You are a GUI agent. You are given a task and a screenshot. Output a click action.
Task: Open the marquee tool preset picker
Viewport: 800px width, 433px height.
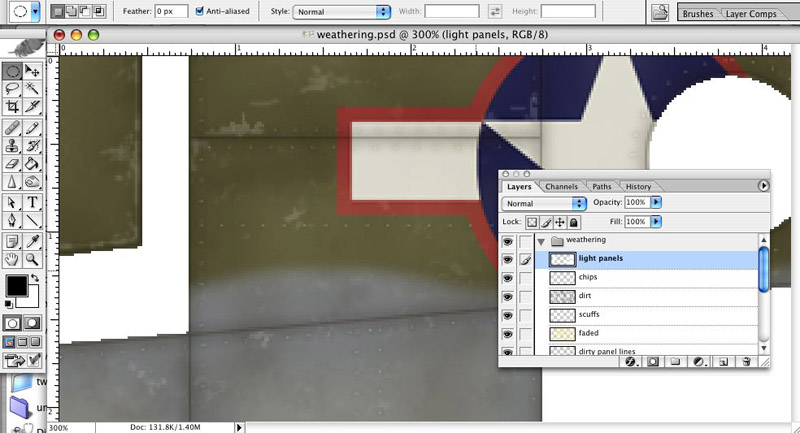pos(35,12)
